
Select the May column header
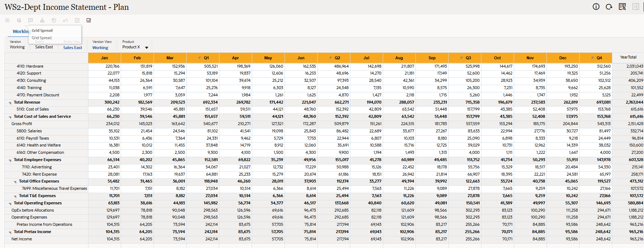(268, 58)
